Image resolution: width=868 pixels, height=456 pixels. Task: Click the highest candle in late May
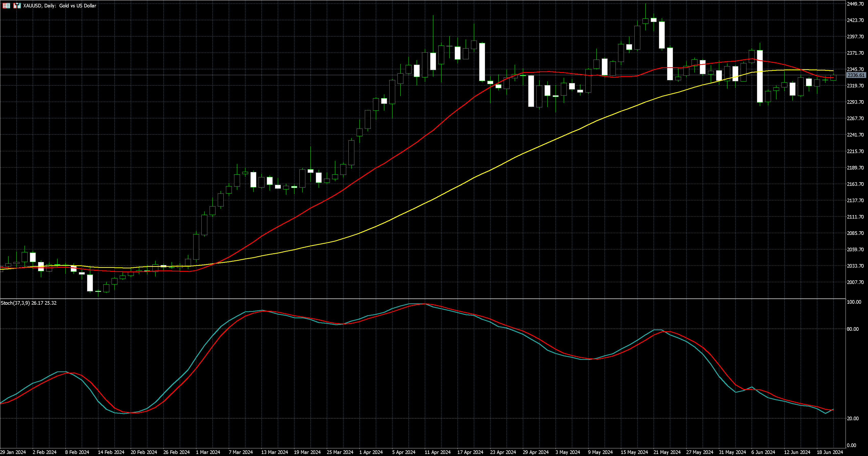(x=646, y=21)
